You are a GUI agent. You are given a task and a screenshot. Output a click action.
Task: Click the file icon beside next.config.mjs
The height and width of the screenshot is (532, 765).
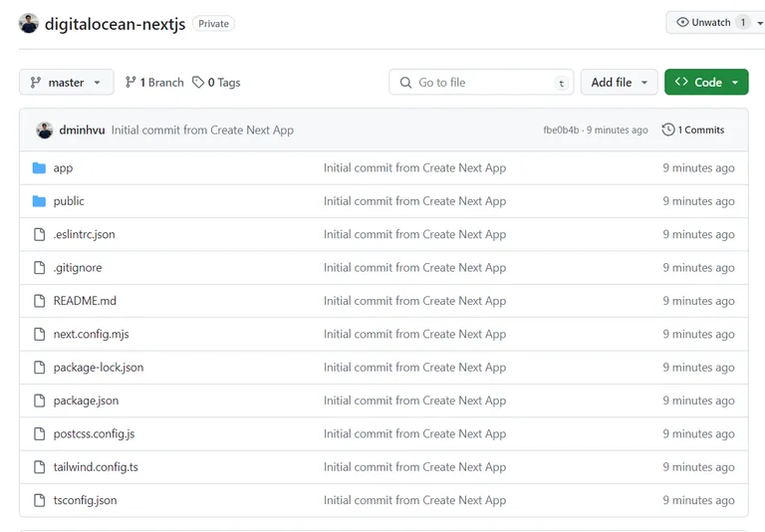coord(39,334)
